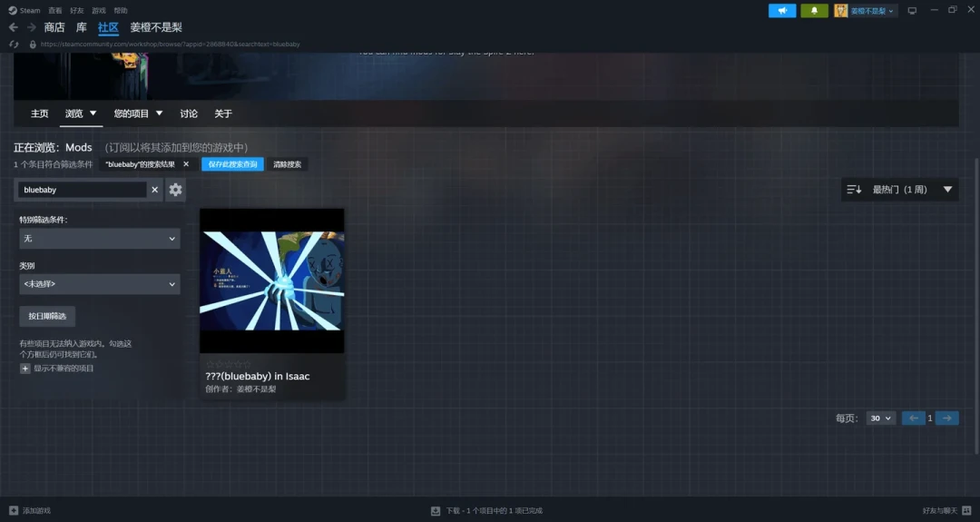The height and width of the screenshot is (522, 980).
Task: Clear the bluebaby search box text
Action: point(154,190)
